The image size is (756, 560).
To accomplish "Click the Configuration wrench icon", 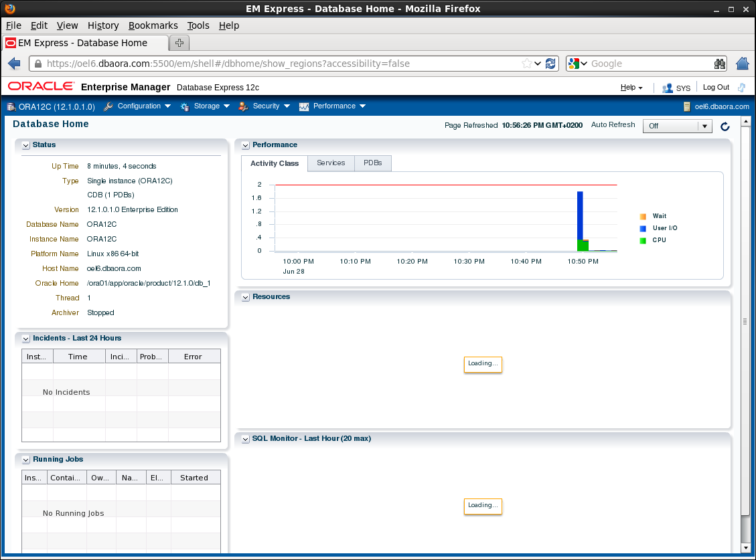I will coord(108,106).
